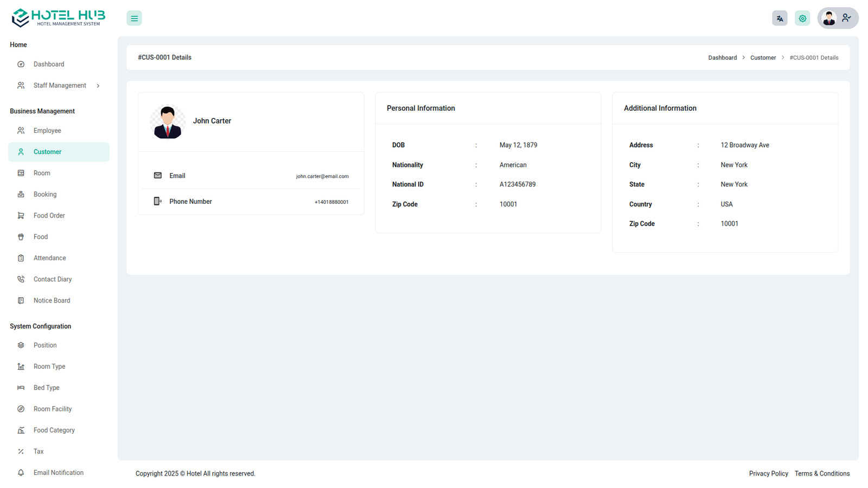Open the settings gear icon
Screen dimensions: 868x488
(x=802, y=18)
